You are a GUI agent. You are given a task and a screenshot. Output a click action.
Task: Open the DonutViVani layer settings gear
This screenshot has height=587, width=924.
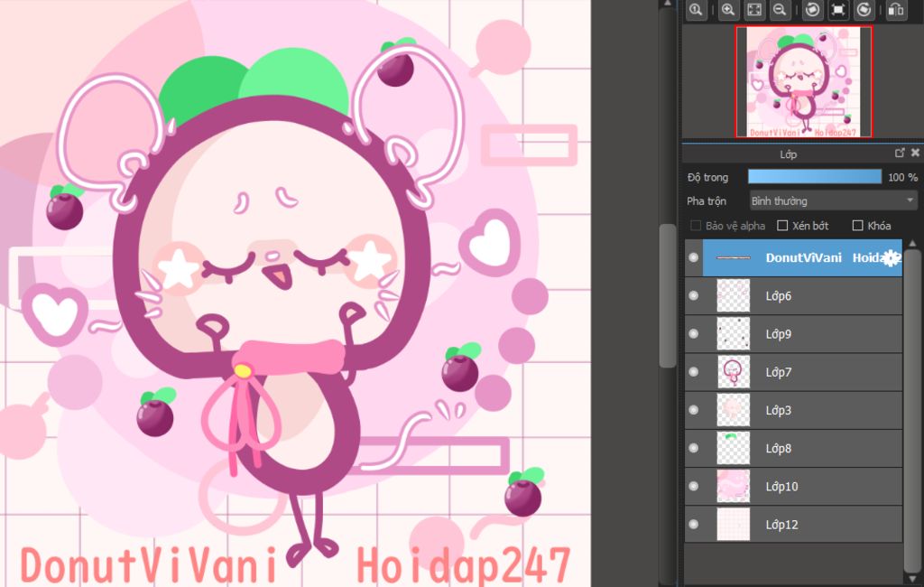891,257
